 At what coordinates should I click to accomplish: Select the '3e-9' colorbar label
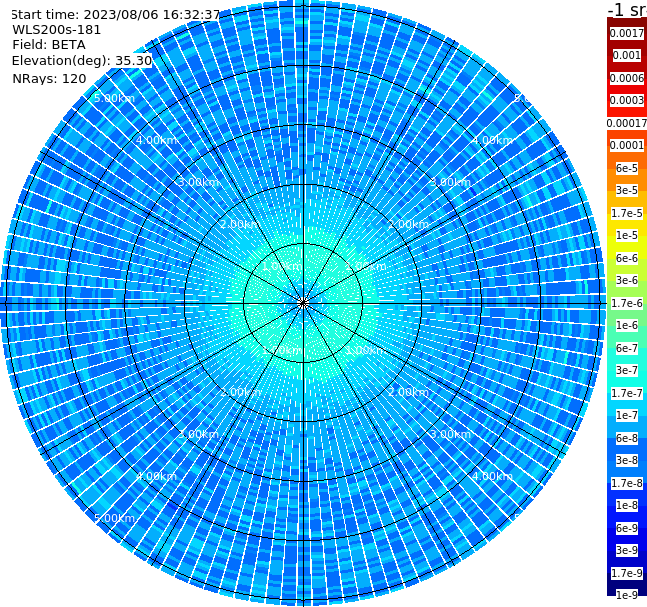pos(627,550)
